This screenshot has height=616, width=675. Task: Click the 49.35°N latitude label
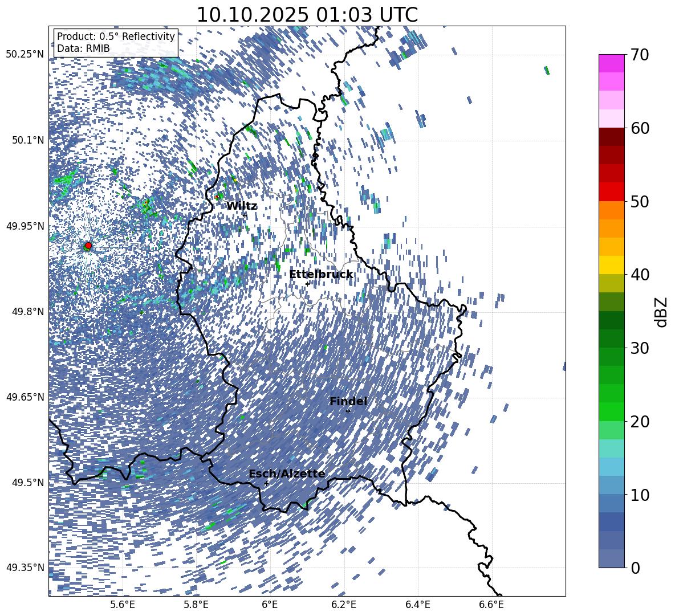tap(25, 568)
